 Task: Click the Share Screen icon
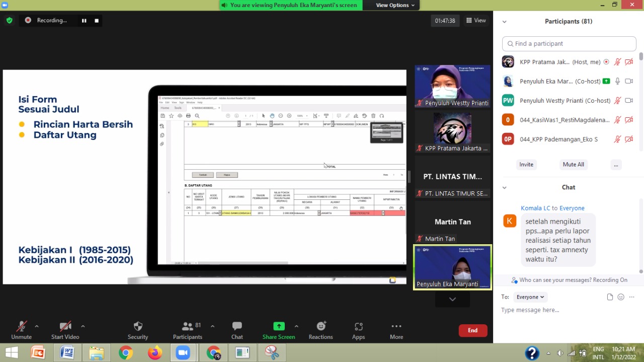[x=279, y=327]
